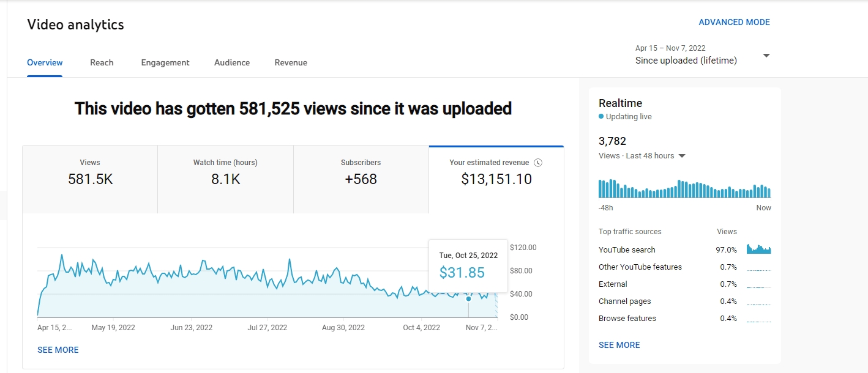Open the Since uploaded (lifetime) selector
Viewport: 868px width, 373px height.
686,61
